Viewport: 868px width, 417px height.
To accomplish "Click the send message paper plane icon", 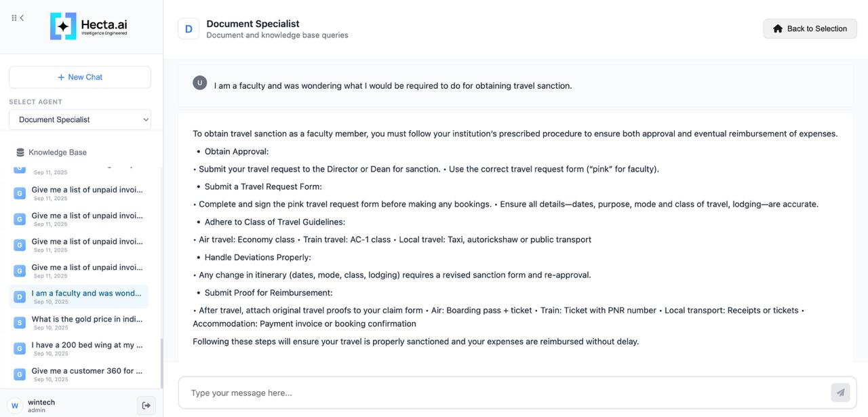I will pos(840,393).
